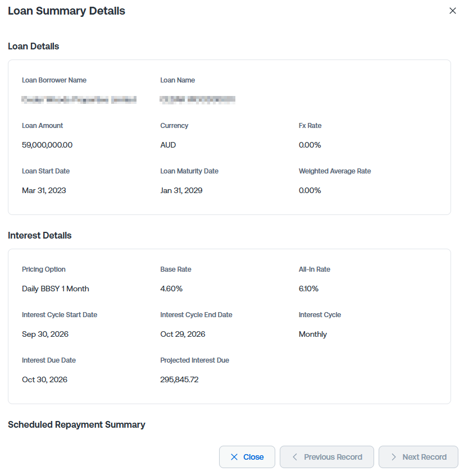Click the Loan Details section heading
Image resolution: width=464 pixels, height=476 pixels.
[34, 46]
